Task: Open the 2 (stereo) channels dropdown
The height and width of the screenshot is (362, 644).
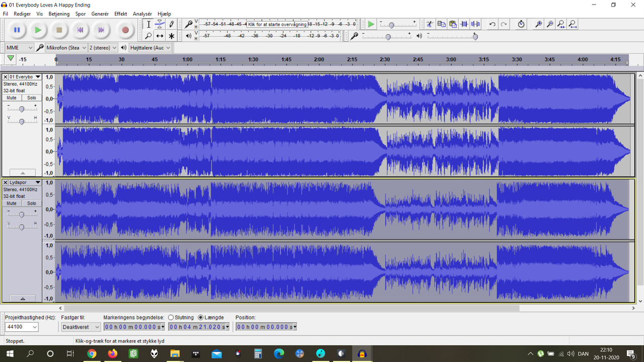Action: 103,48
